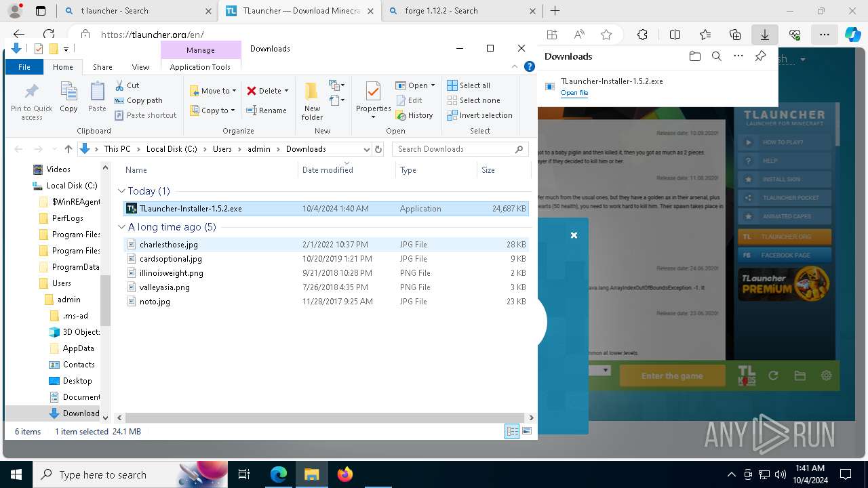This screenshot has height=488, width=868.
Task: Click Select all in ribbon
Action: 469,85
